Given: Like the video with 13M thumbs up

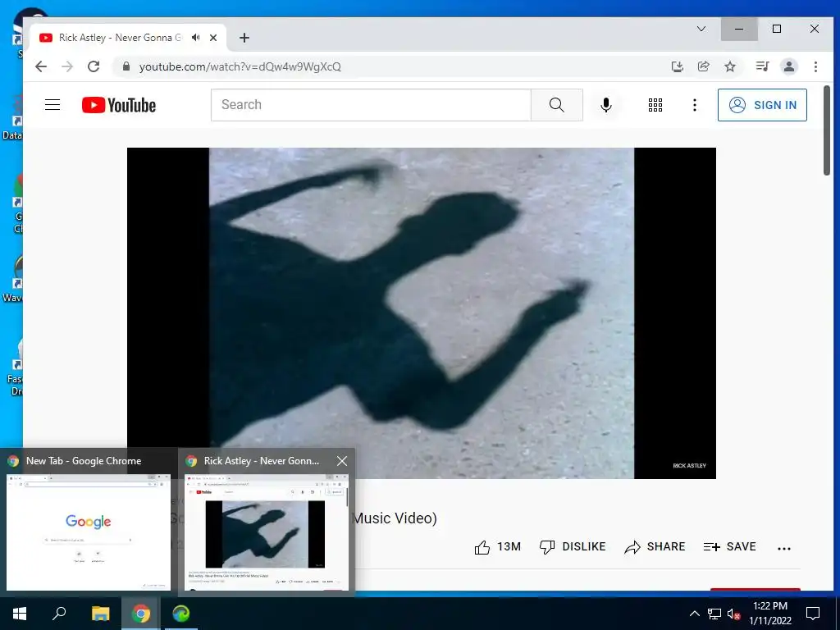Looking at the screenshot, I should [498, 547].
